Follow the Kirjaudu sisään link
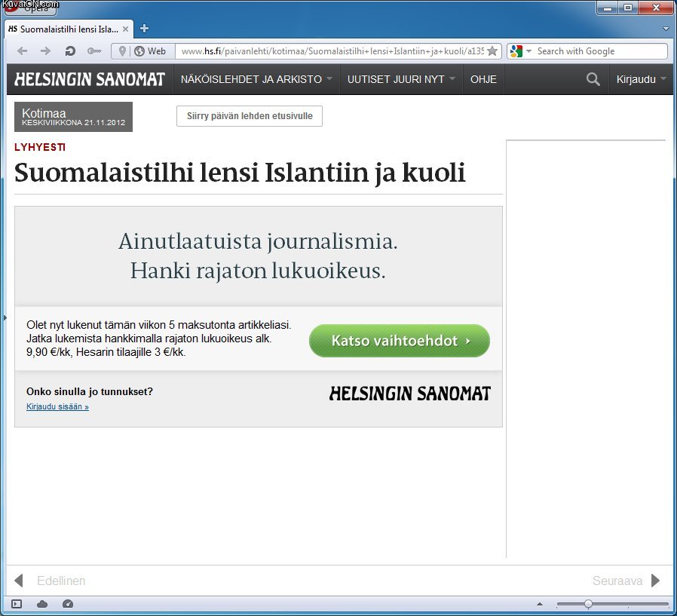The width and height of the screenshot is (677, 616). click(x=57, y=407)
